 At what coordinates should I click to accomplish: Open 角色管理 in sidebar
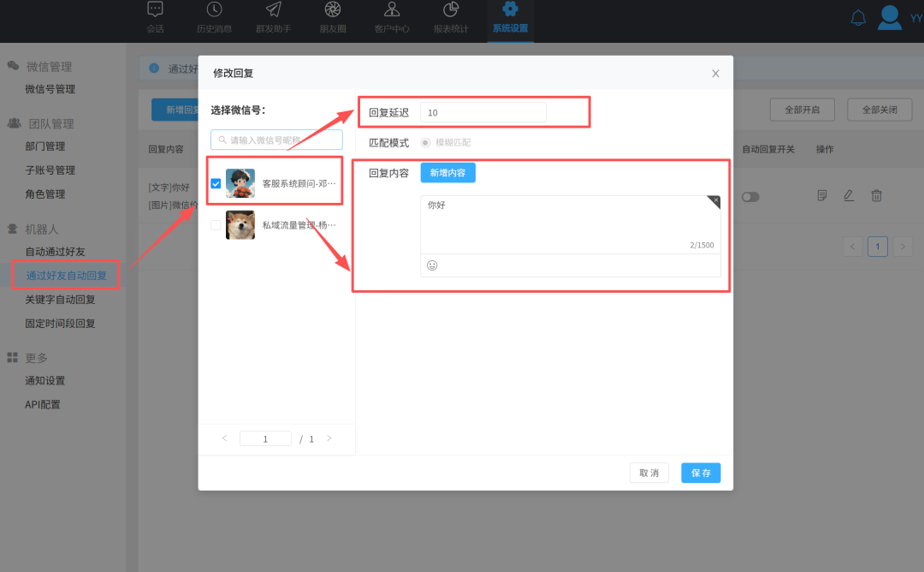[x=44, y=194]
